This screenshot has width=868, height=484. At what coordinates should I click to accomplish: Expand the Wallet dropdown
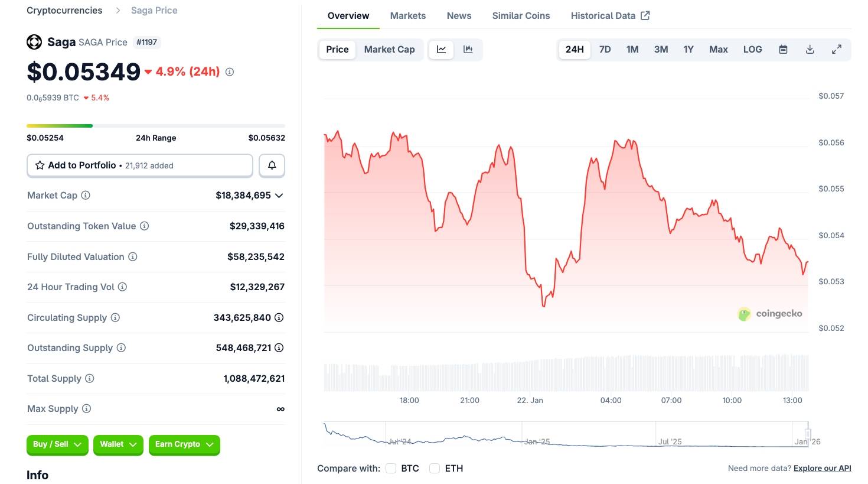click(118, 444)
